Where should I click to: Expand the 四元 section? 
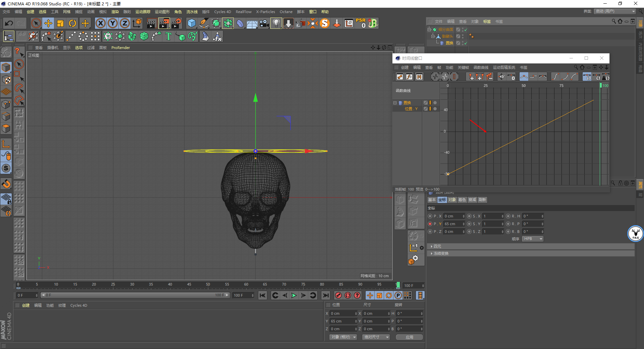[x=437, y=246]
